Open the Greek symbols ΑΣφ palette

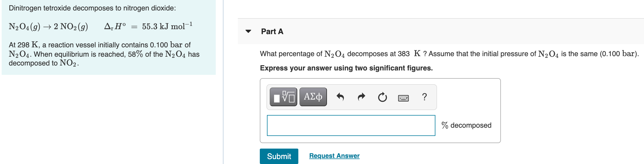click(x=313, y=97)
